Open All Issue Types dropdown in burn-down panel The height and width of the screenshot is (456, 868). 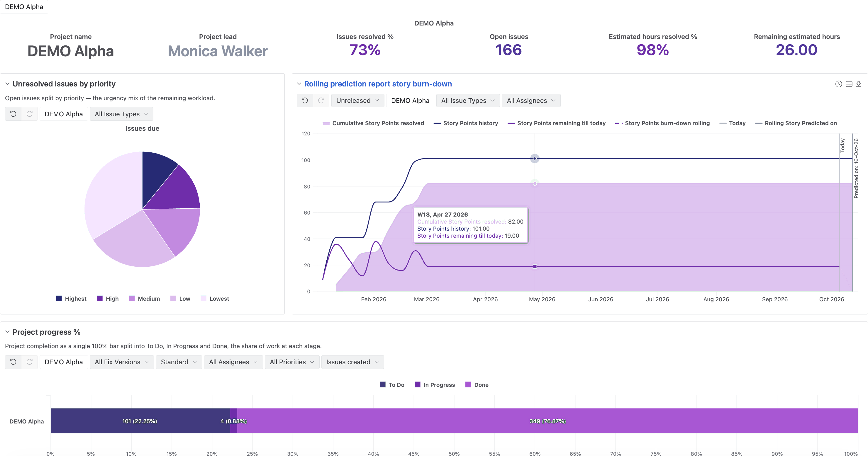coord(468,100)
